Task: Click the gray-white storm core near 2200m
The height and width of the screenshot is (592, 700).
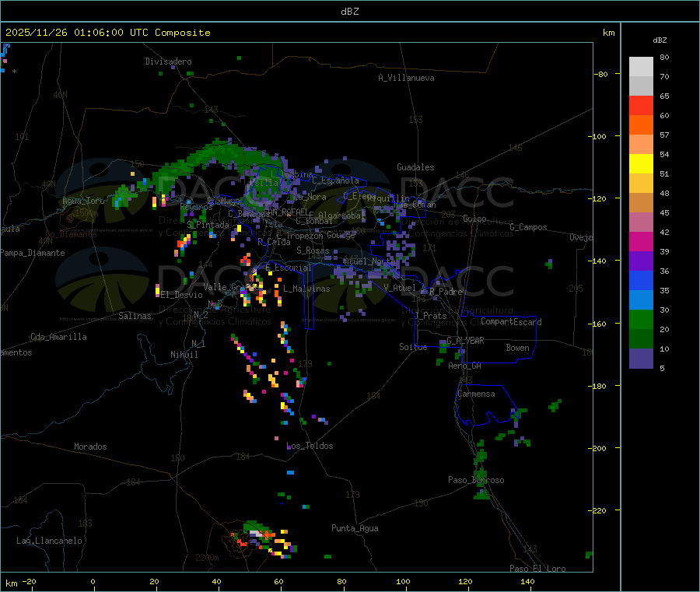Action: (256, 533)
